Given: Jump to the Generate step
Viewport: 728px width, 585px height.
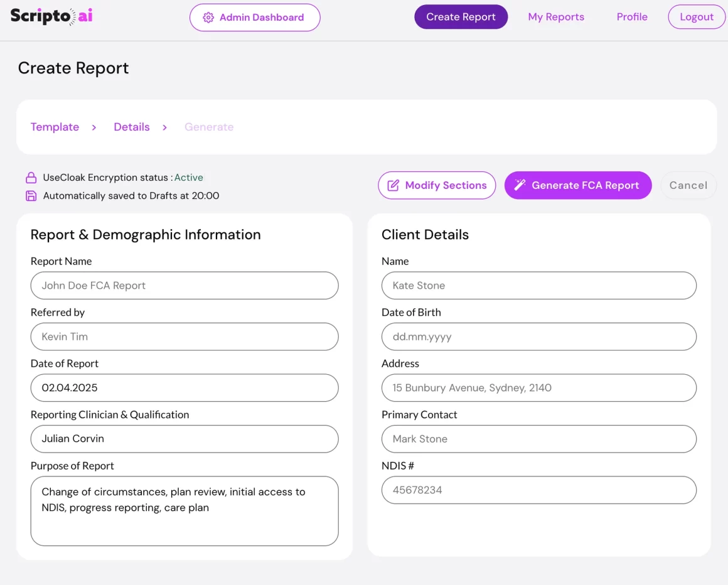Looking at the screenshot, I should click(x=209, y=127).
